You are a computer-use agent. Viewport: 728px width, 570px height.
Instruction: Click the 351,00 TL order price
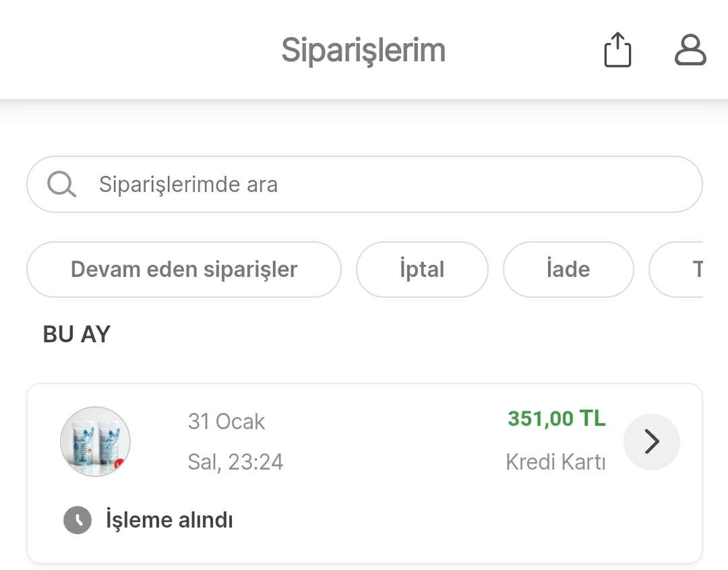557,418
